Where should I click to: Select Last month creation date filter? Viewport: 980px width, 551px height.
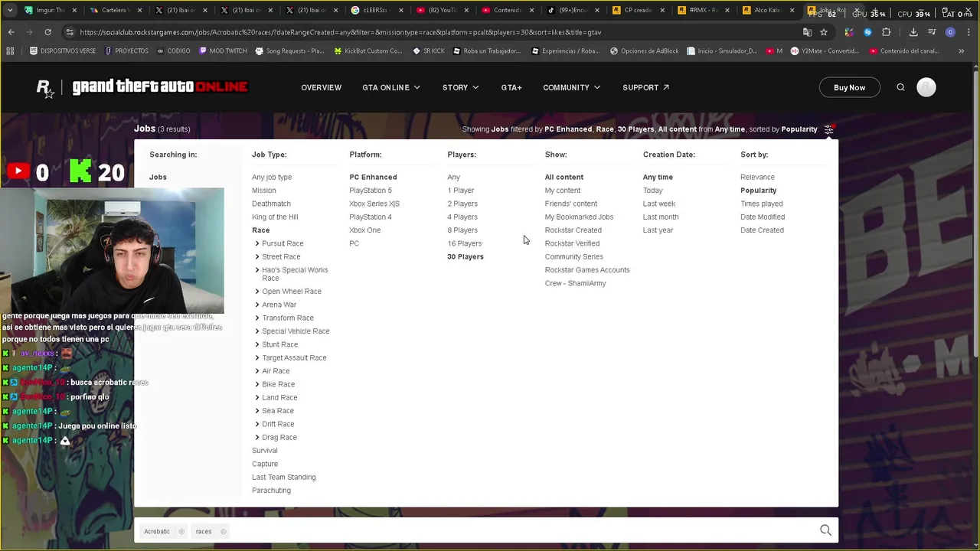click(x=660, y=217)
